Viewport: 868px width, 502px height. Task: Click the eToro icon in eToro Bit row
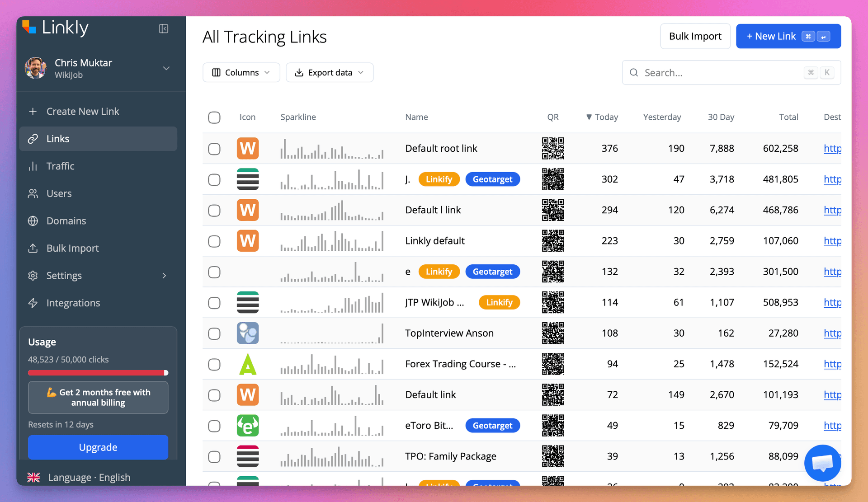pyautogui.click(x=248, y=426)
